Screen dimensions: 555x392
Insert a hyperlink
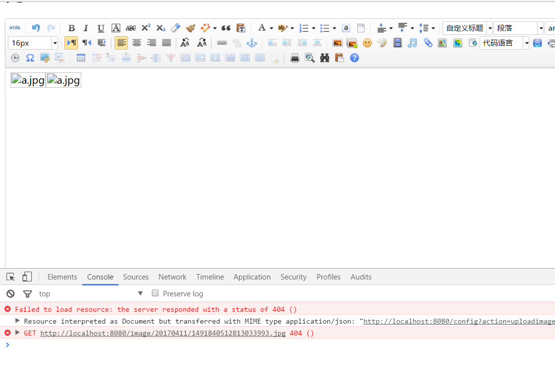point(222,43)
